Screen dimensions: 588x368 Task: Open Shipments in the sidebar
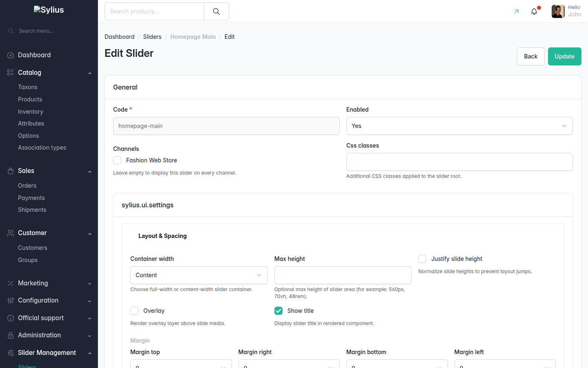pos(32,210)
